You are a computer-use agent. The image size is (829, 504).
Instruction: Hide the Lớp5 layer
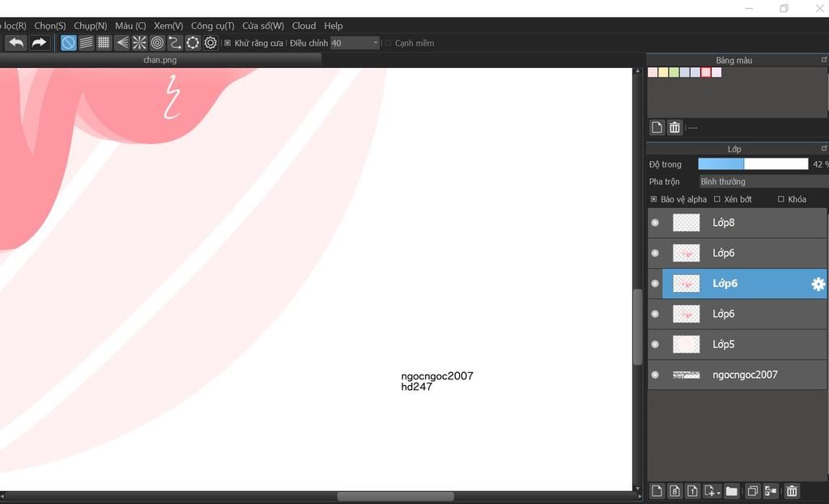(655, 345)
